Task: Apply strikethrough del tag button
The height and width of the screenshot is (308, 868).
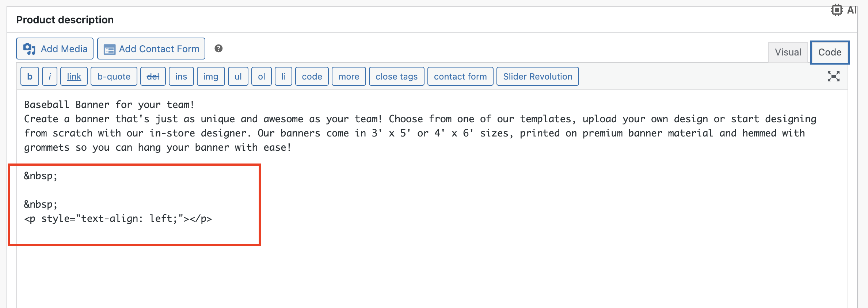Action: click(153, 76)
